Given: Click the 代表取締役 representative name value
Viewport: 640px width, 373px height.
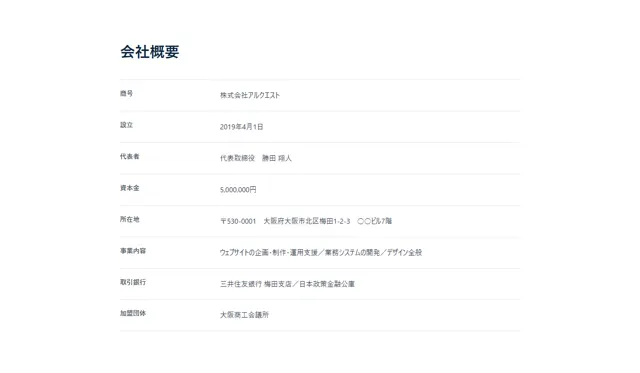Looking at the screenshot, I should point(256,158).
